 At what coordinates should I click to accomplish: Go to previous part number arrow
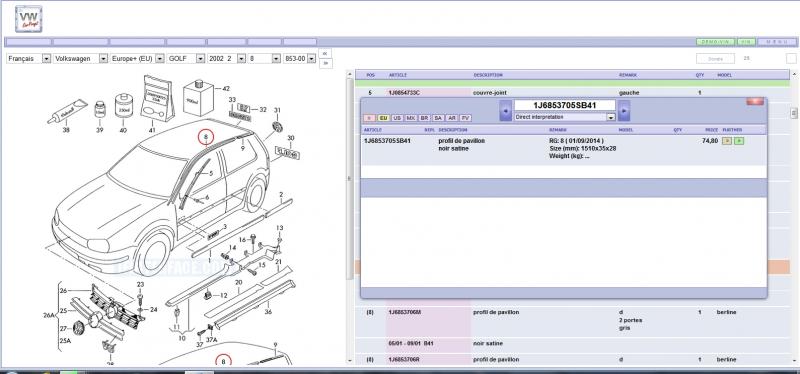(x=506, y=110)
